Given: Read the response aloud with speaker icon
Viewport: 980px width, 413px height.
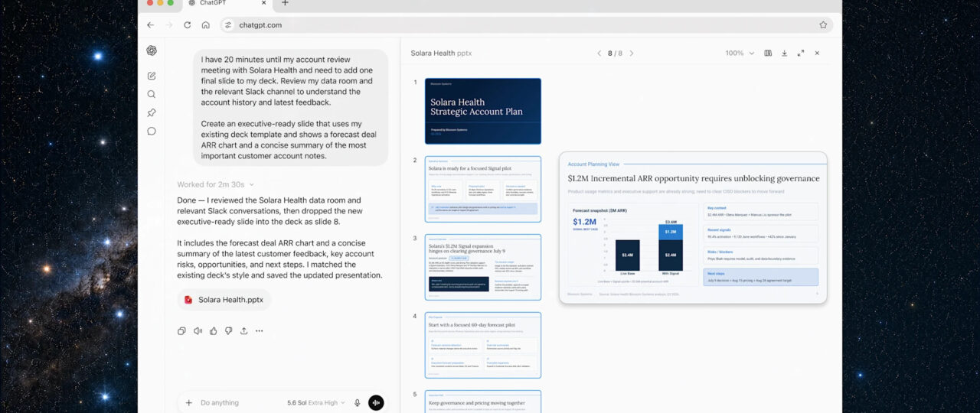Looking at the screenshot, I should pyautogui.click(x=198, y=331).
